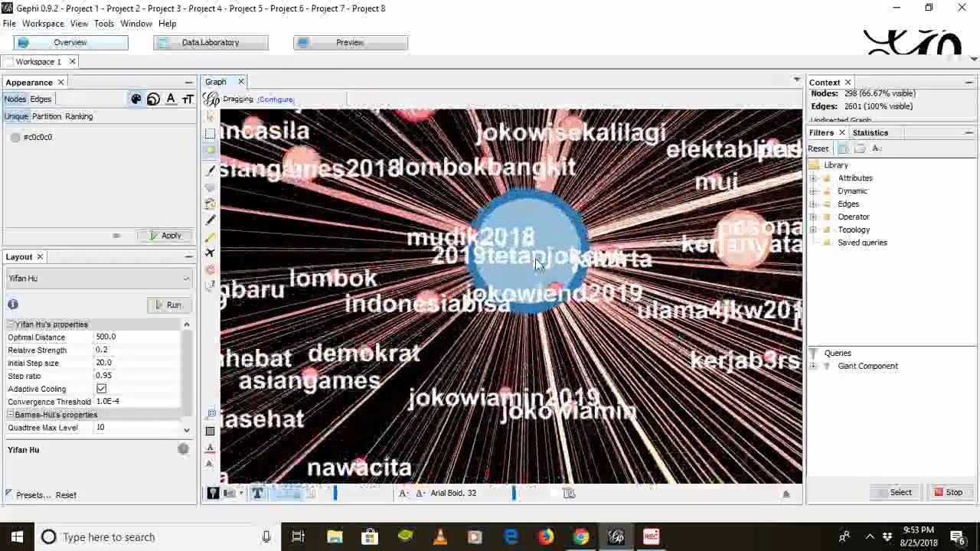Select the Color palette icon in Appearance
The width and height of the screenshot is (980, 551).
[136, 99]
